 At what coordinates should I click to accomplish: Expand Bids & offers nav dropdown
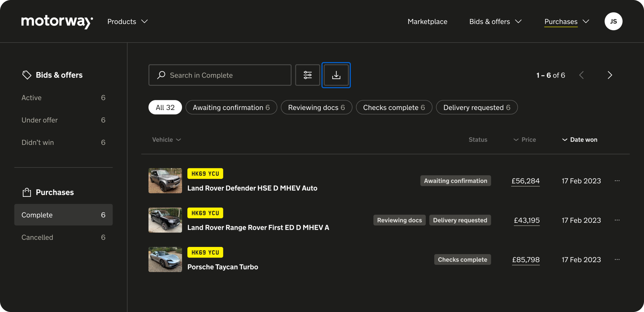coord(496,22)
